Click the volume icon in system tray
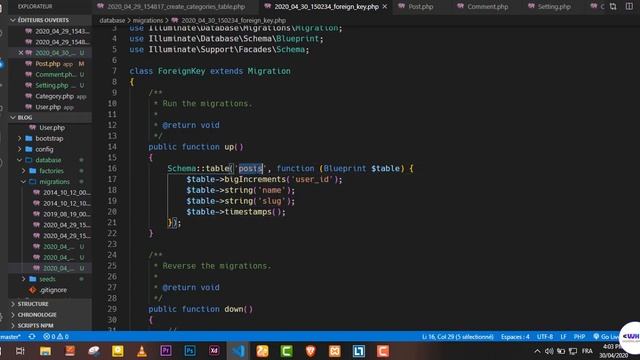The width and height of the screenshot is (640, 360). pos(549,351)
